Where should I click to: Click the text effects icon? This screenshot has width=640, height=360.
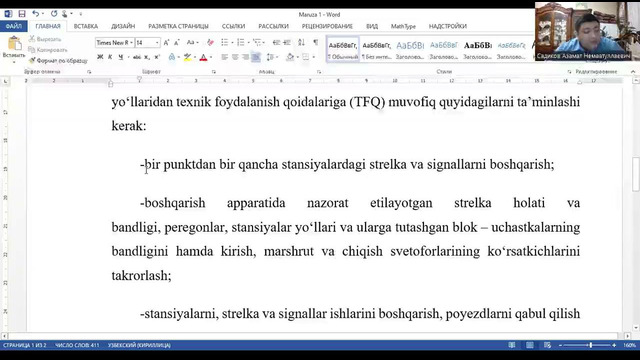tap(172, 57)
